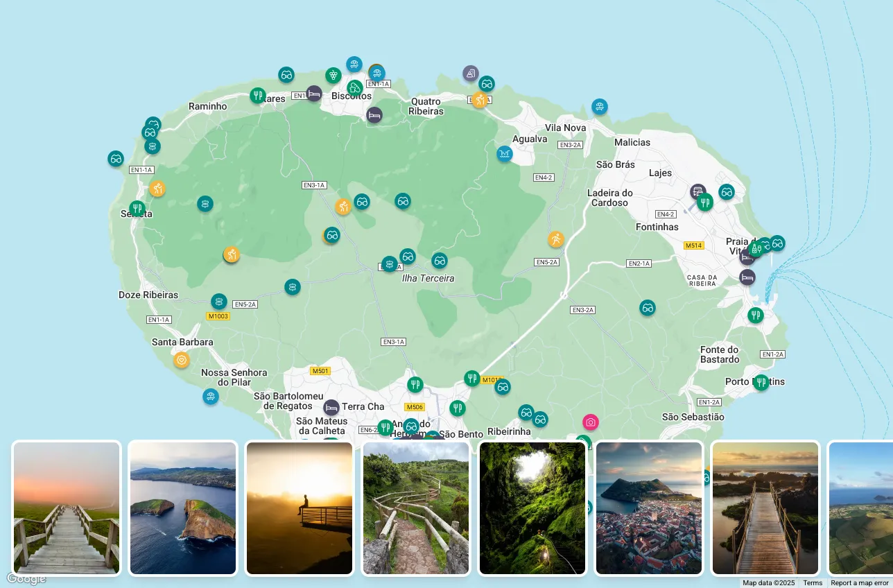Click the M514 road label

(x=693, y=245)
